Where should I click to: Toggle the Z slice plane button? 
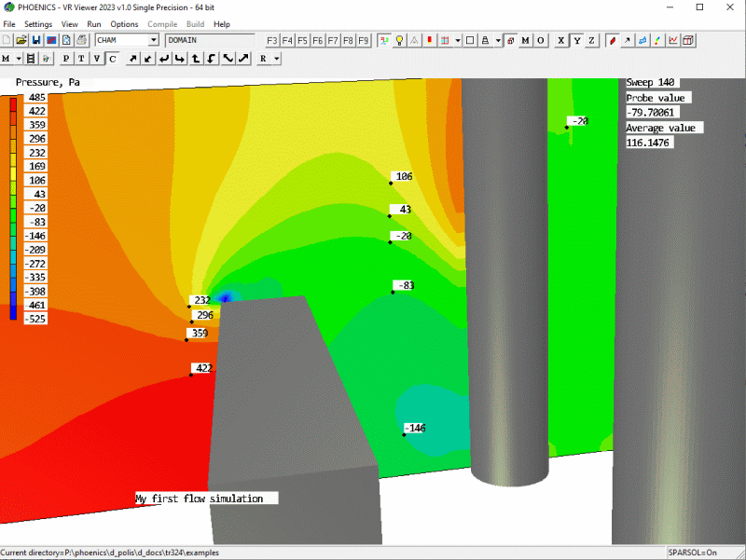tap(591, 40)
